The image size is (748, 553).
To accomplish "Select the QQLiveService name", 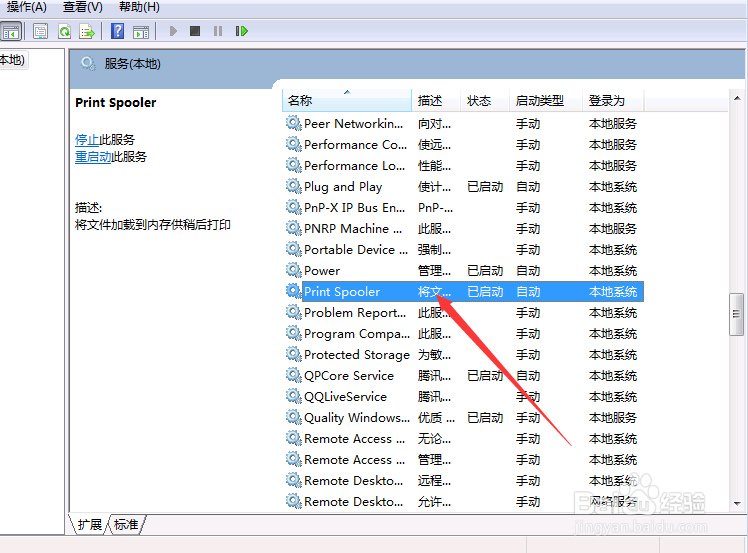I will tap(345, 396).
